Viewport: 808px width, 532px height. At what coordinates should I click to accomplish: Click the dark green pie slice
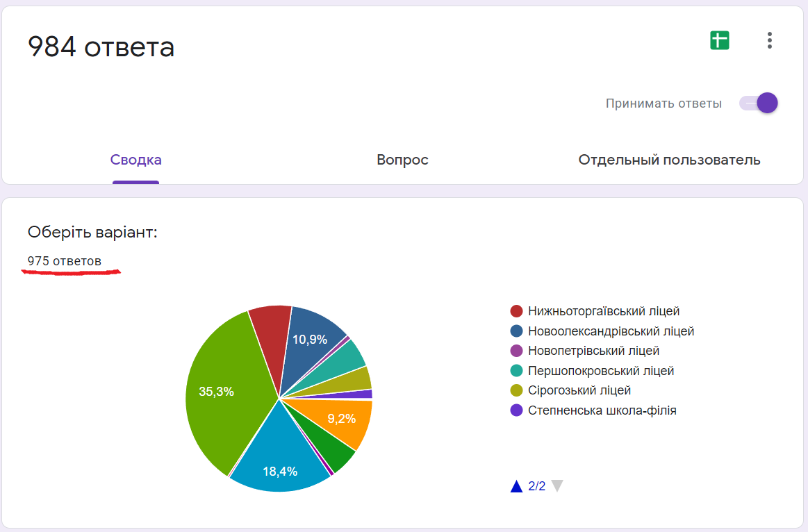[330, 447]
